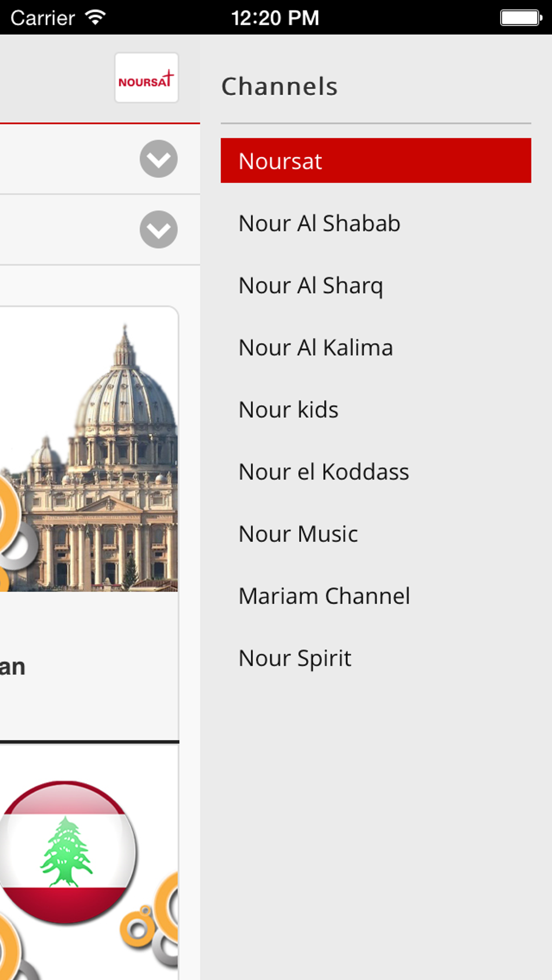The width and height of the screenshot is (552, 980).
Task: Expand the top chevron dropdown
Action: click(x=158, y=159)
